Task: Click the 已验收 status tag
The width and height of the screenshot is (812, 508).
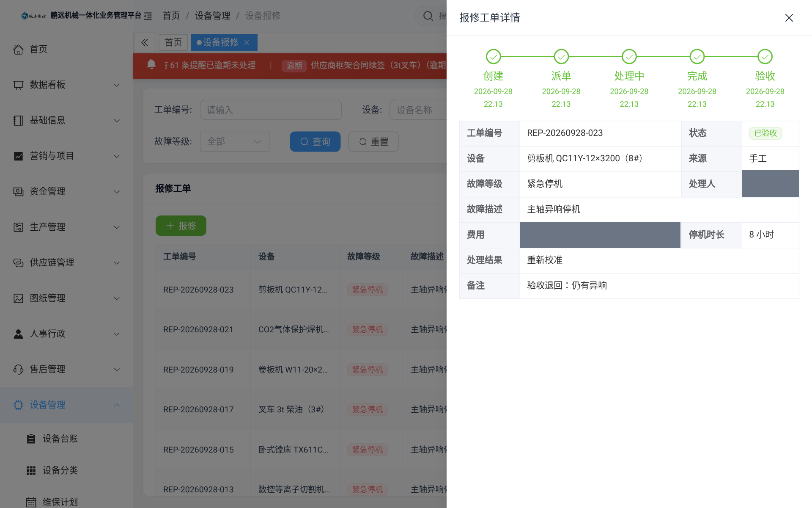Action: coord(765,133)
